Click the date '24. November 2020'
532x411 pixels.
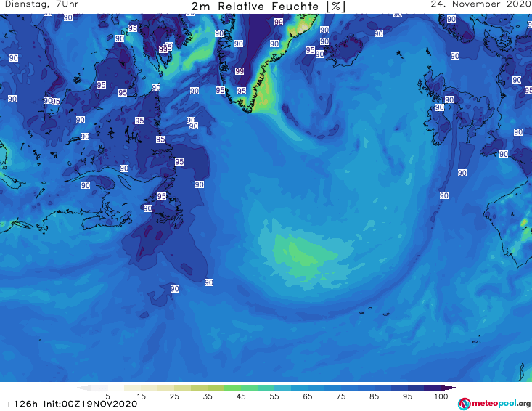coord(480,4)
